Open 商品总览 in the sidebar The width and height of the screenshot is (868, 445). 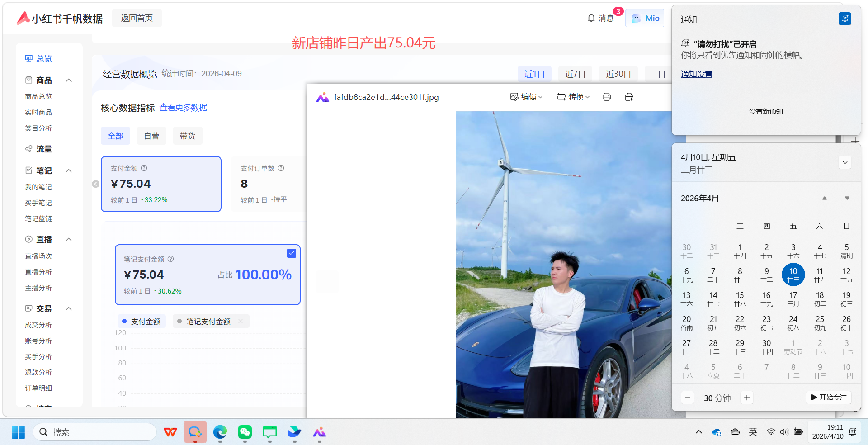tap(38, 96)
